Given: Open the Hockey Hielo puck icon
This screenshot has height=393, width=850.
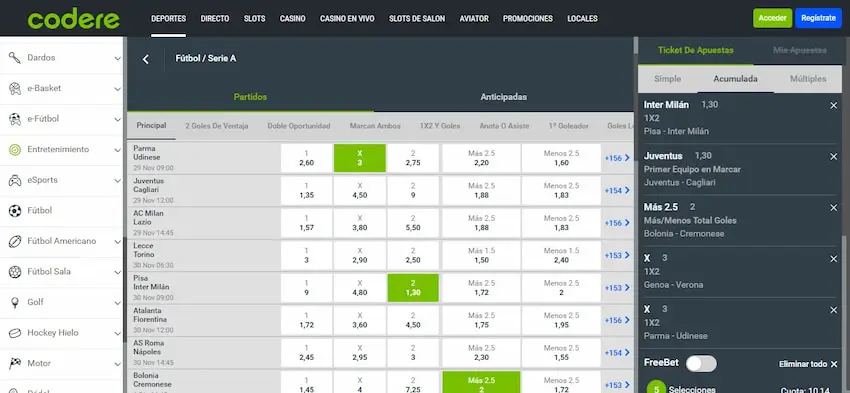Looking at the screenshot, I should point(15,333).
